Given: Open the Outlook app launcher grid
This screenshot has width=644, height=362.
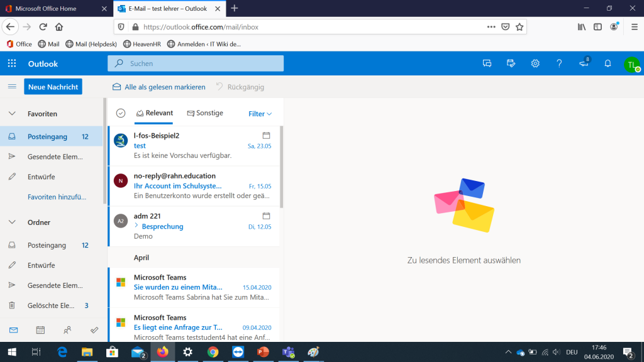Looking at the screenshot, I should click(12, 63).
